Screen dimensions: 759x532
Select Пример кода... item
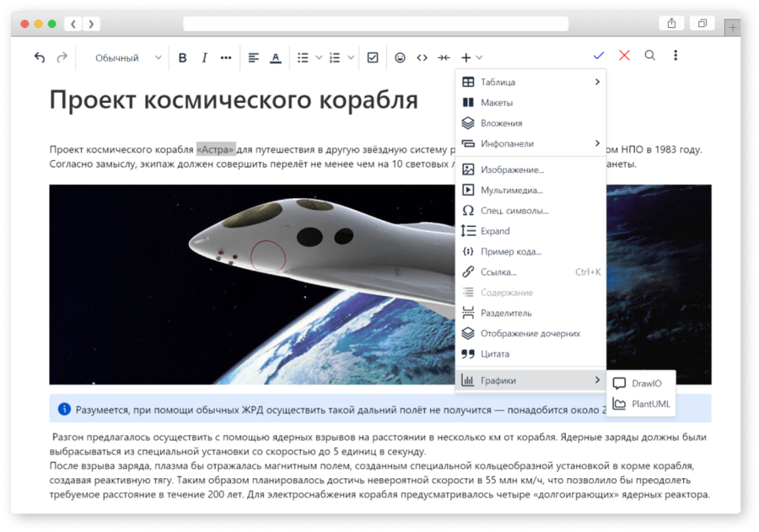[531, 251]
